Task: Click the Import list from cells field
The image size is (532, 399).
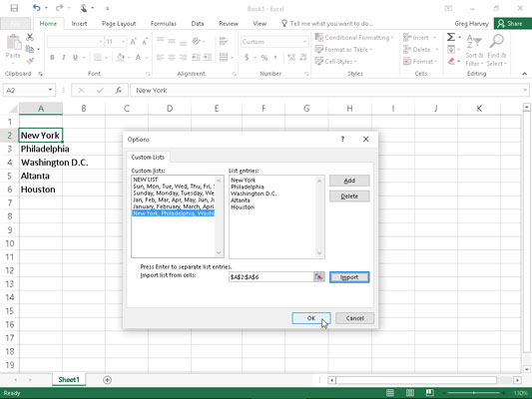Action: [x=270, y=277]
